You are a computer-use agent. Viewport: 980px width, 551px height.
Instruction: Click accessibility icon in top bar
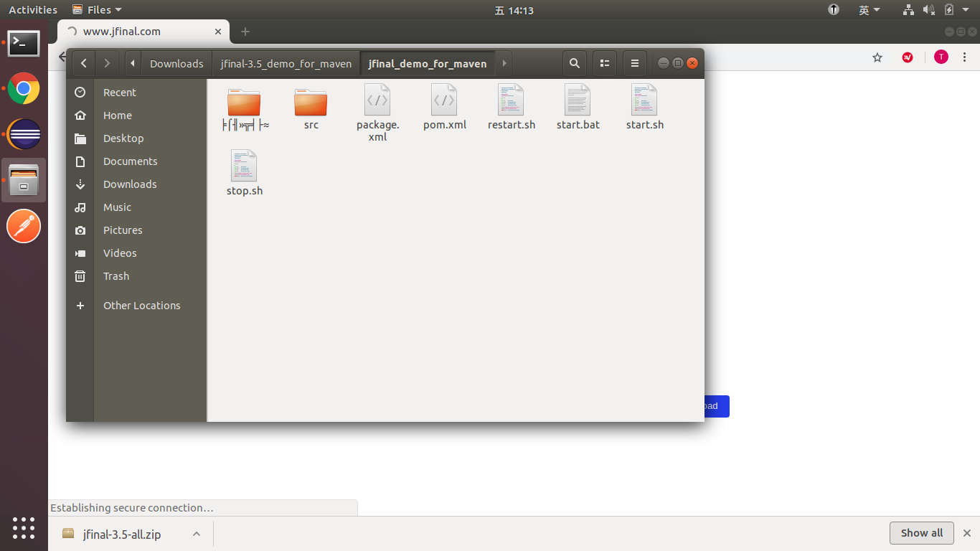click(x=834, y=10)
